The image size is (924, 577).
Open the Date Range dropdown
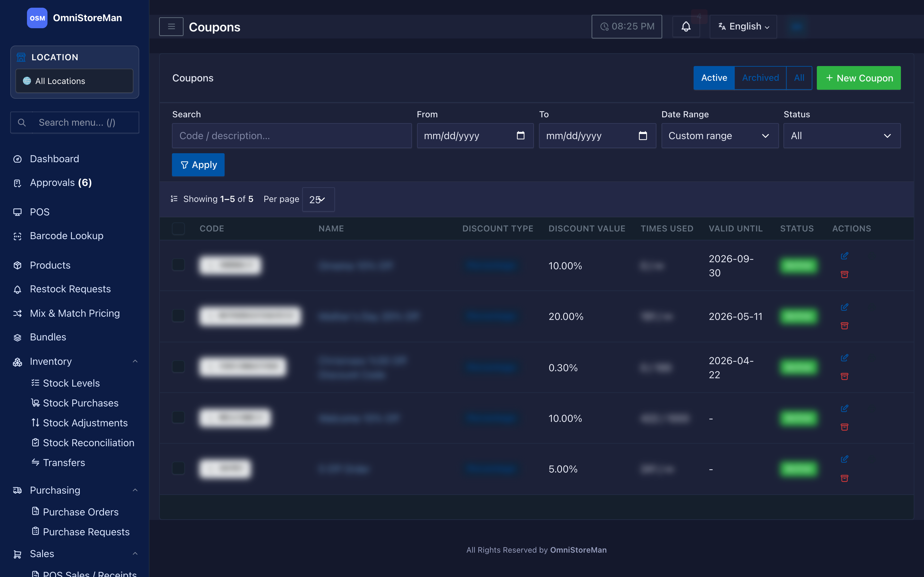pos(720,136)
